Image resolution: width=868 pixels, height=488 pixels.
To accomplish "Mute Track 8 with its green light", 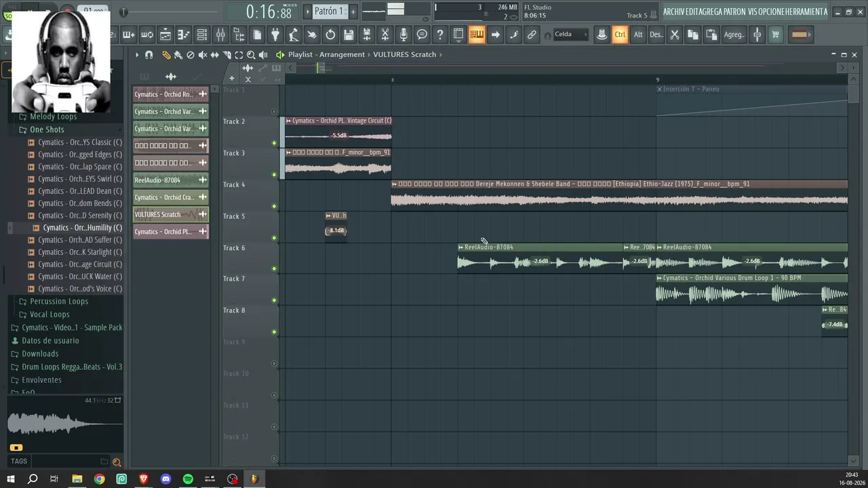I will tap(274, 332).
